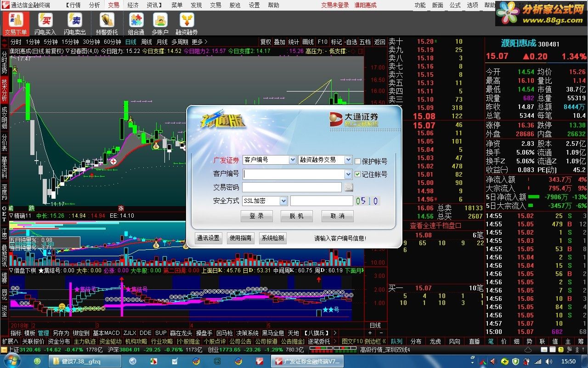Open 通讯设置 communication settings

208,238
